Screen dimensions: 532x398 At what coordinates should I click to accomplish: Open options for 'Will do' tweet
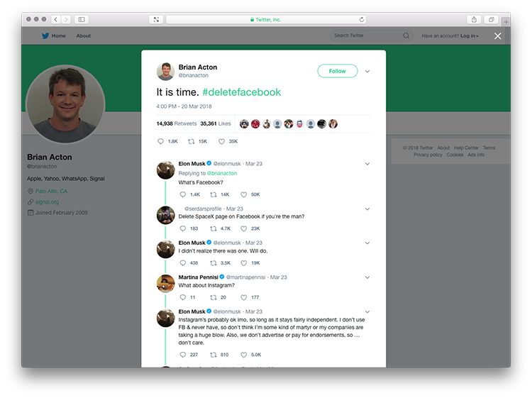(367, 243)
